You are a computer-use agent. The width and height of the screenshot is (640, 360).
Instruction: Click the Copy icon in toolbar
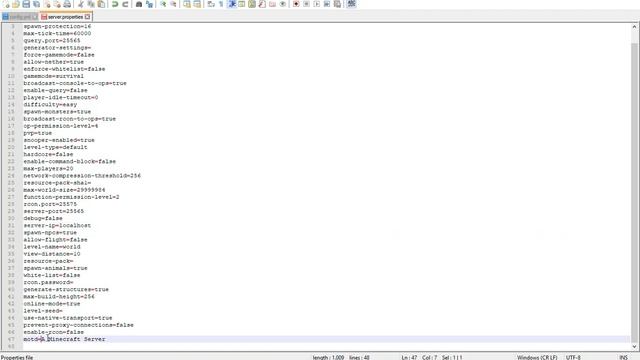[x=91, y=4]
